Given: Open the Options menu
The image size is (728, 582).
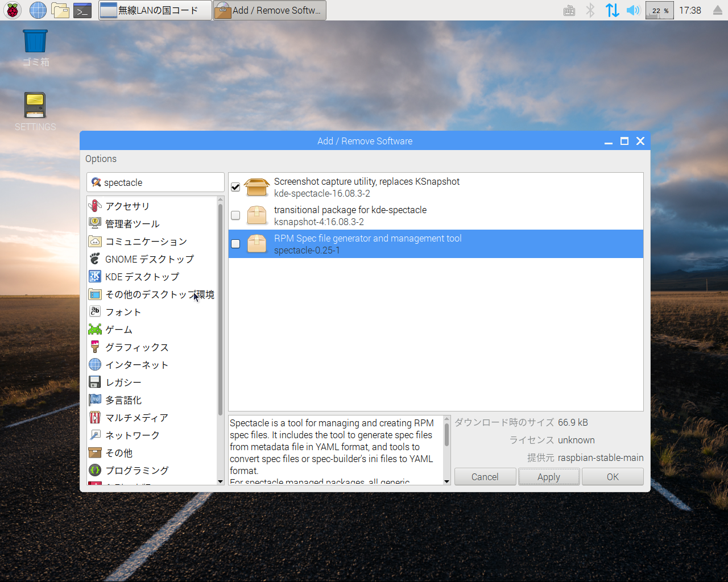Looking at the screenshot, I should tap(101, 159).
